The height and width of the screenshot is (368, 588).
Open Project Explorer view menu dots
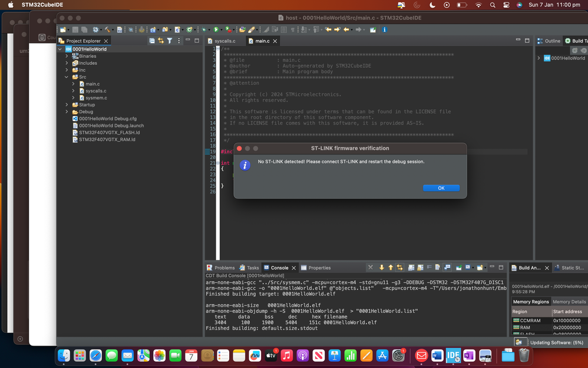point(179,41)
